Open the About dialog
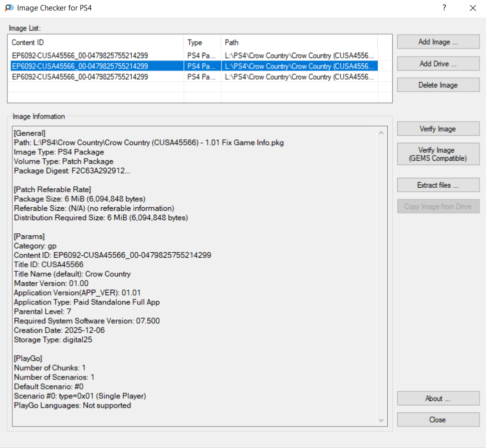 [438, 398]
